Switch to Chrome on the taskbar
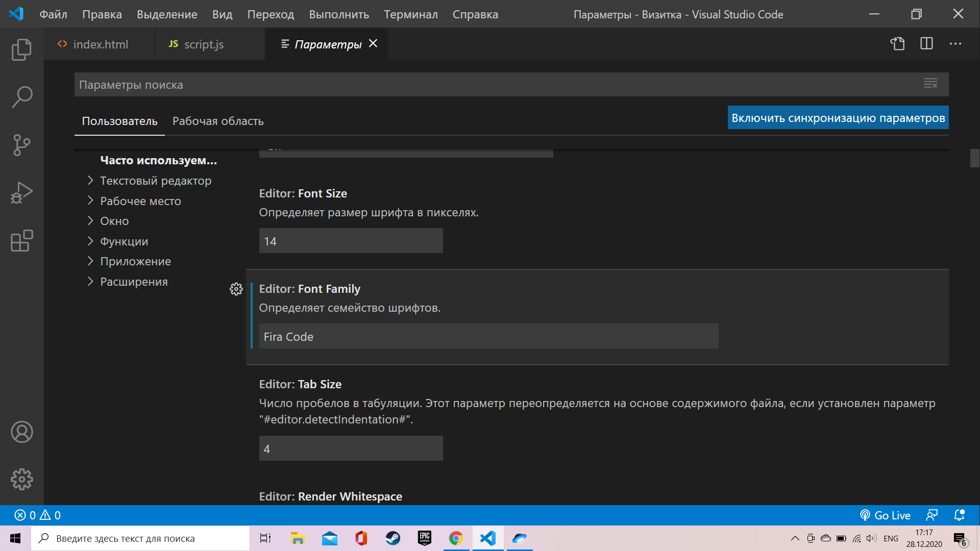 pos(456,538)
